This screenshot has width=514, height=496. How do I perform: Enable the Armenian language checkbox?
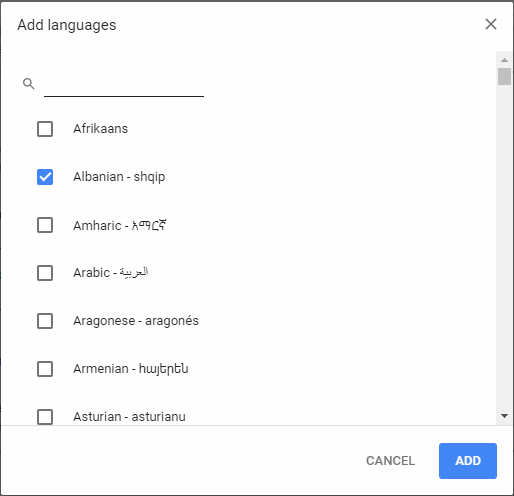(x=45, y=369)
